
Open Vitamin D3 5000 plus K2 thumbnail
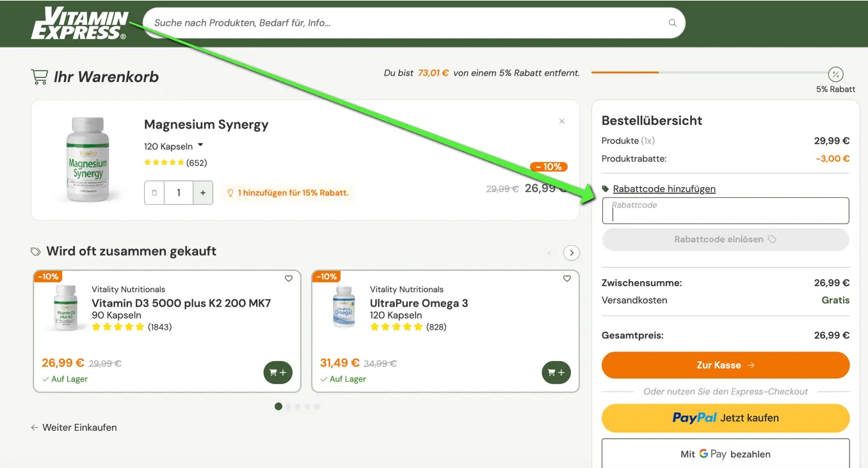click(x=66, y=308)
